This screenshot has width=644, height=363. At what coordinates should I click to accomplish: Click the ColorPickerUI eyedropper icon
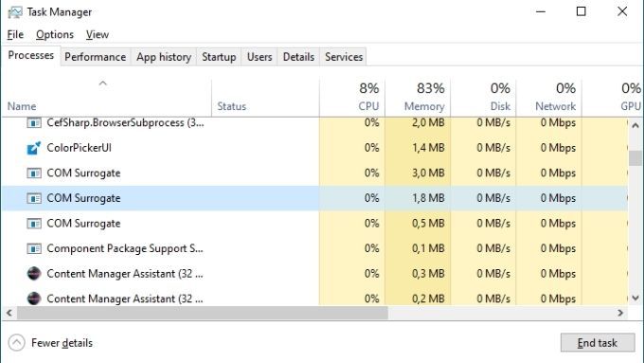coord(34,148)
